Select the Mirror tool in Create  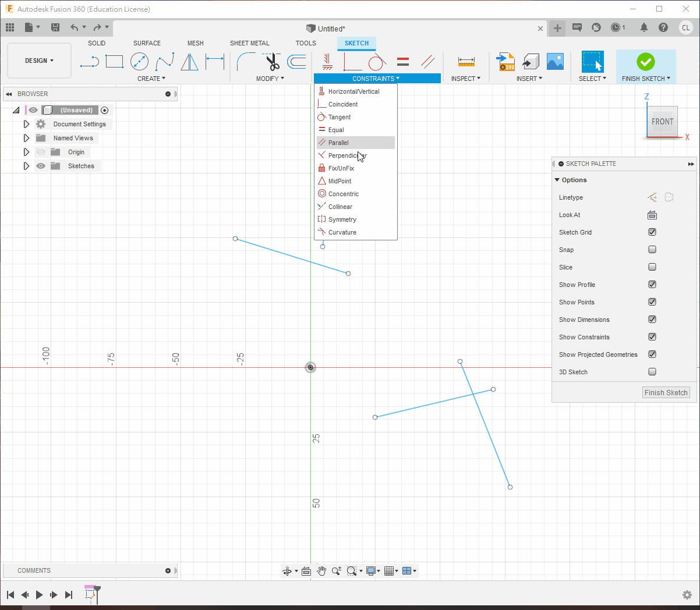coord(189,62)
